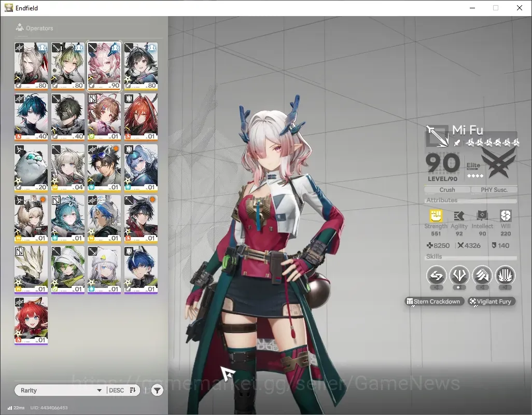Click the Operators panel header icon
The height and width of the screenshot is (415, 532).
(20, 27)
